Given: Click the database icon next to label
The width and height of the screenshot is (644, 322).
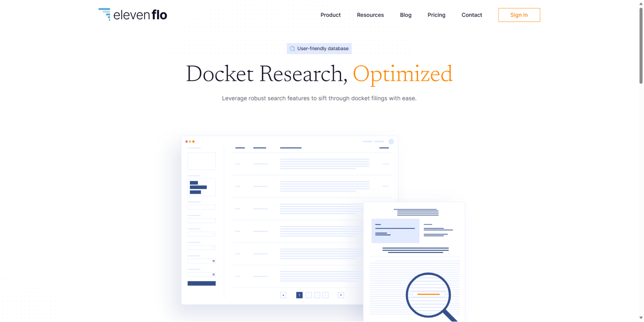Looking at the screenshot, I should [292, 48].
